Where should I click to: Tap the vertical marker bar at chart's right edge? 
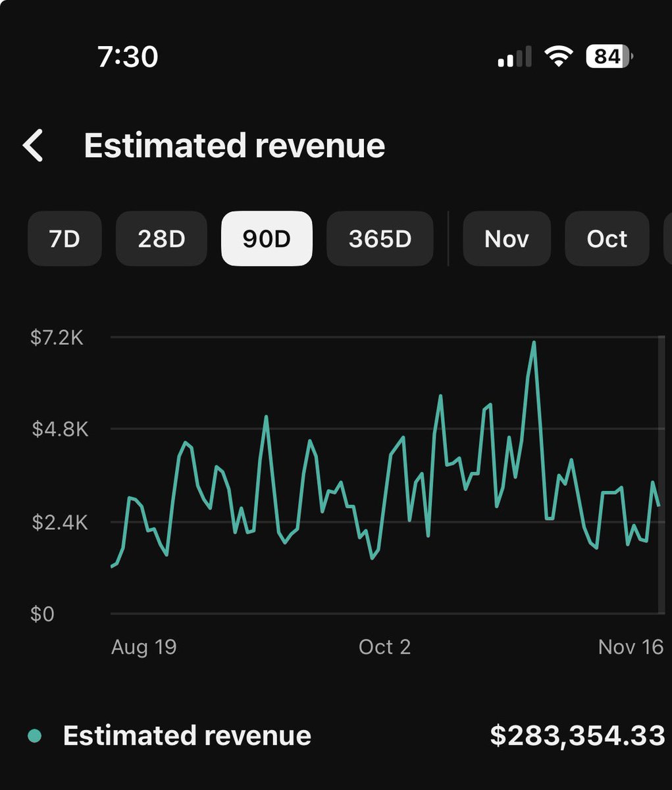[x=661, y=475]
